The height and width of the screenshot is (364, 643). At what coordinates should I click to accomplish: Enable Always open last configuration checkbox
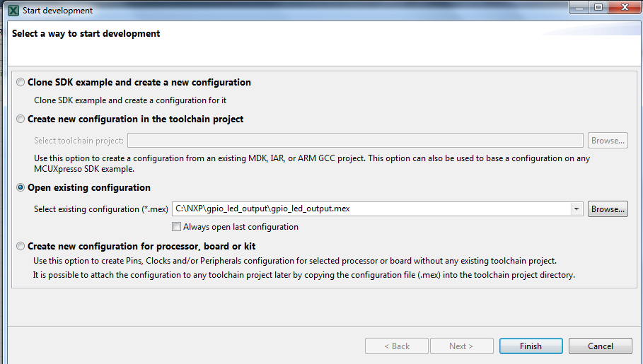[176, 227]
